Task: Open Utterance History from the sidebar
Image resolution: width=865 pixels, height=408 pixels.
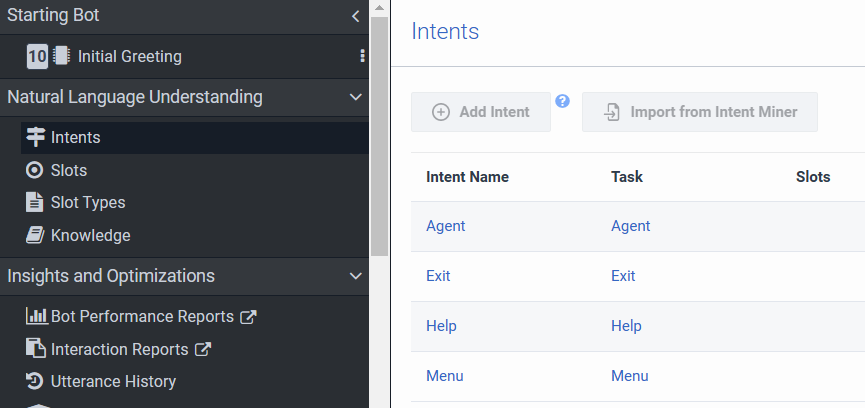Action: (113, 381)
